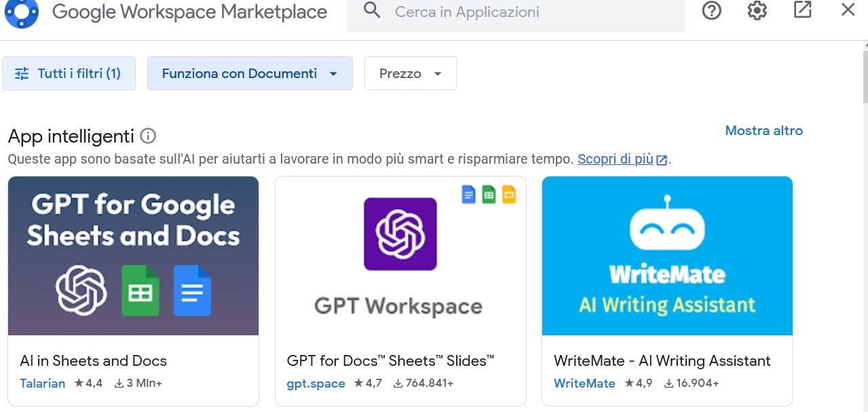
Task: Click the 3 Mln+ downloads count
Action: 138,383
